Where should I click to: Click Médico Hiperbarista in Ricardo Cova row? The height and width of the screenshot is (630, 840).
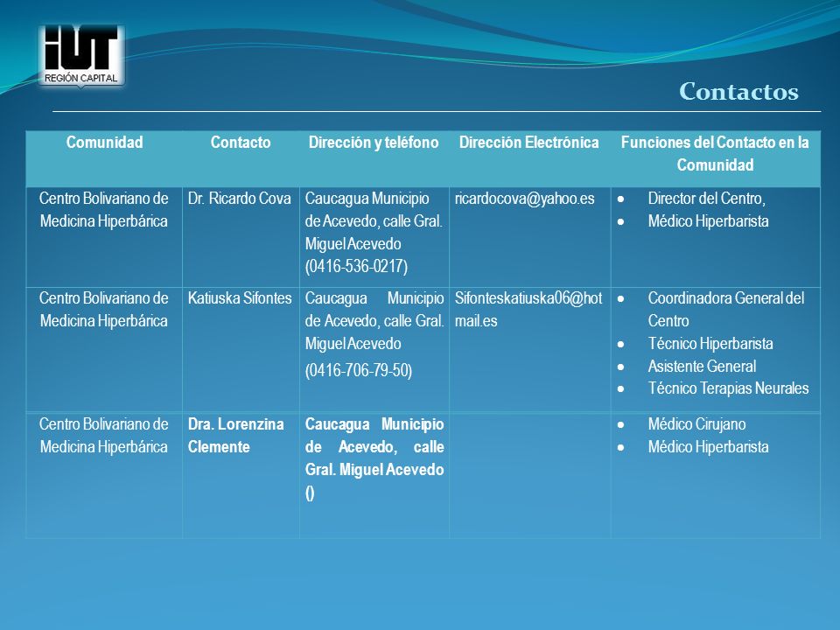click(x=708, y=221)
